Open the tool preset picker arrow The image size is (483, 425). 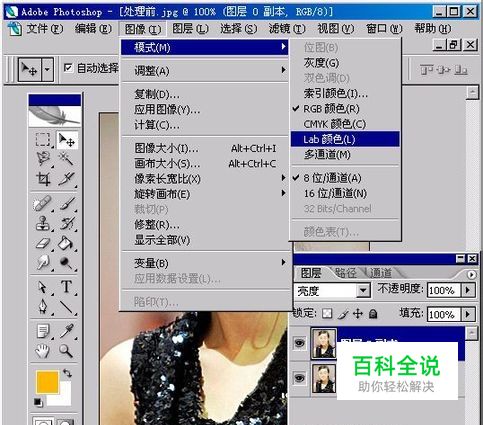(x=47, y=69)
